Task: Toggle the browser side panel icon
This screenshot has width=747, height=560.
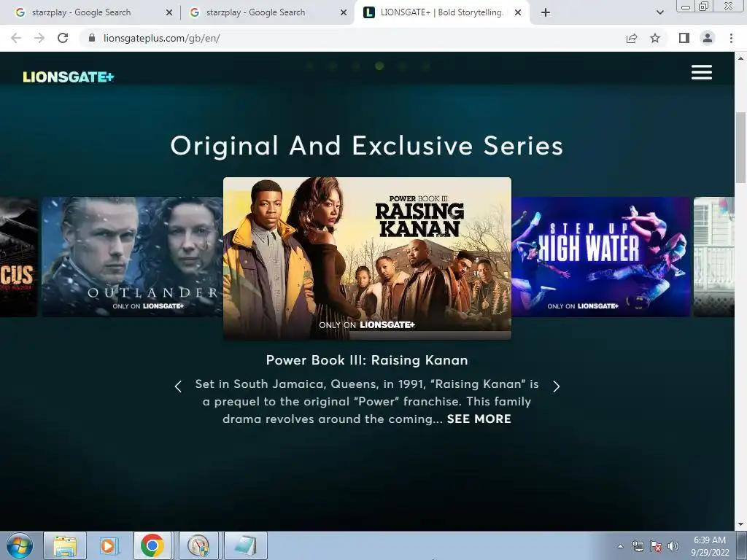Action: point(684,38)
